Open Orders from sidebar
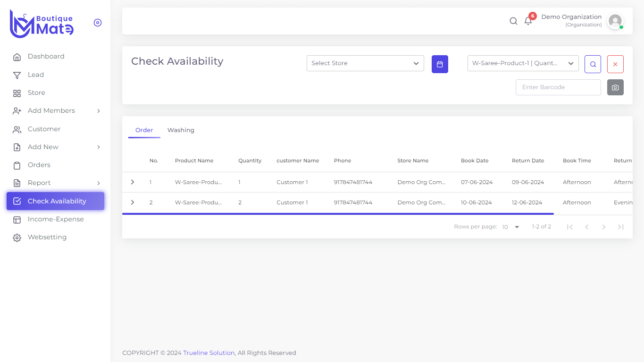Image resolution: width=644 pixels, height=362 pixels. coord(55,165)
